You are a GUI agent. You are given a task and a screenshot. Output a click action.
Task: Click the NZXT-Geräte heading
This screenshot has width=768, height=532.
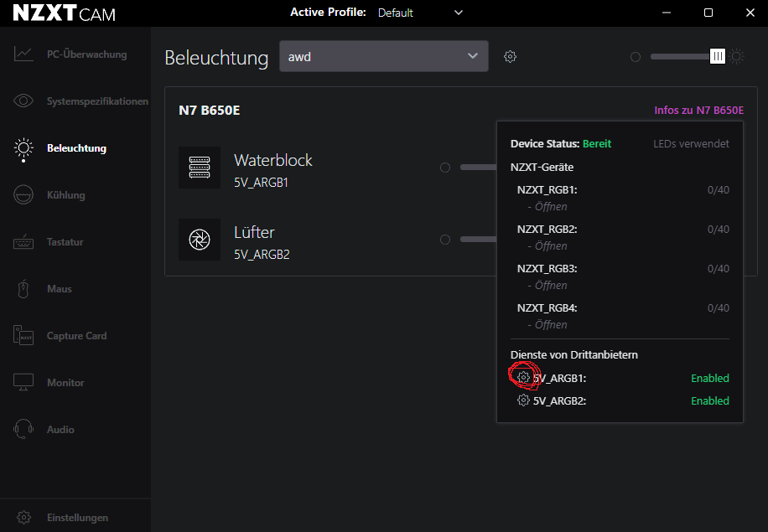542,168
